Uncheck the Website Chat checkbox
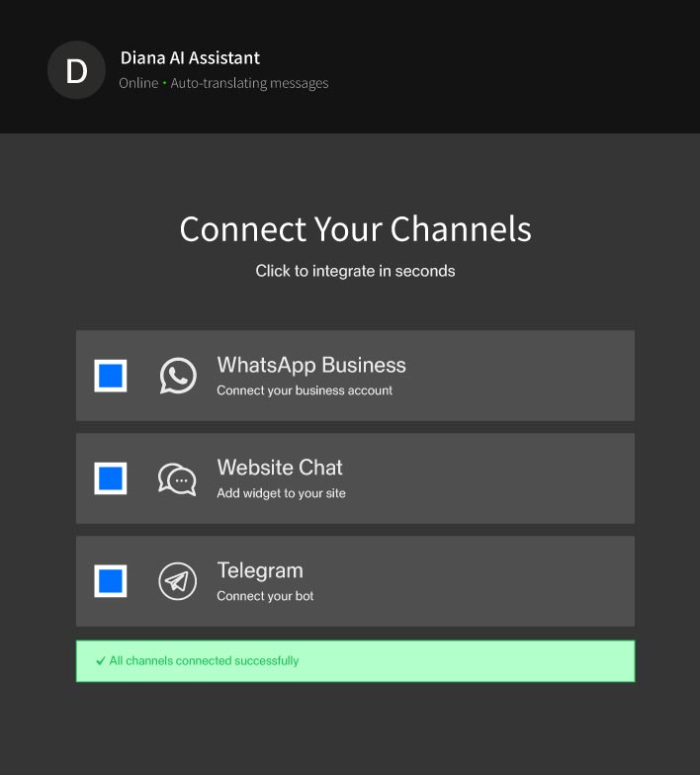 coord(111,478)
